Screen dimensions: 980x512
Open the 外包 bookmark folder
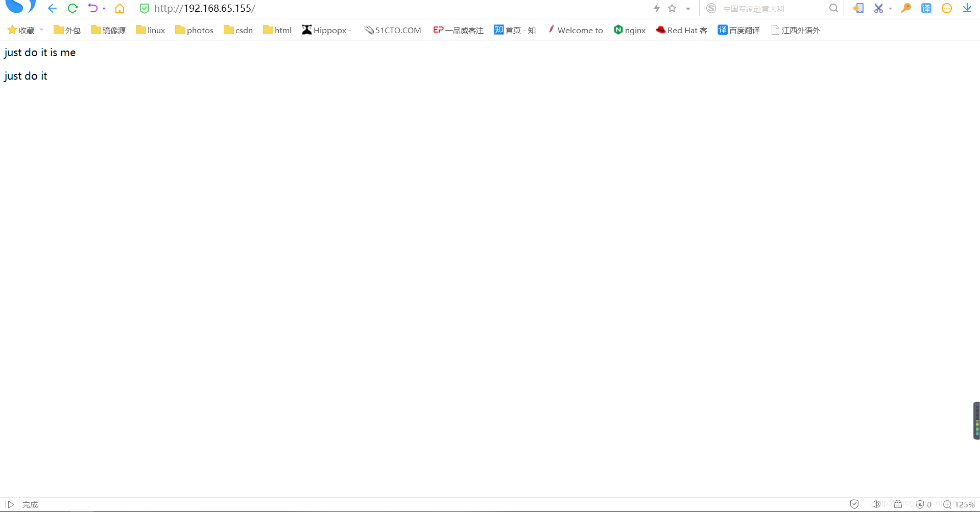67,30
